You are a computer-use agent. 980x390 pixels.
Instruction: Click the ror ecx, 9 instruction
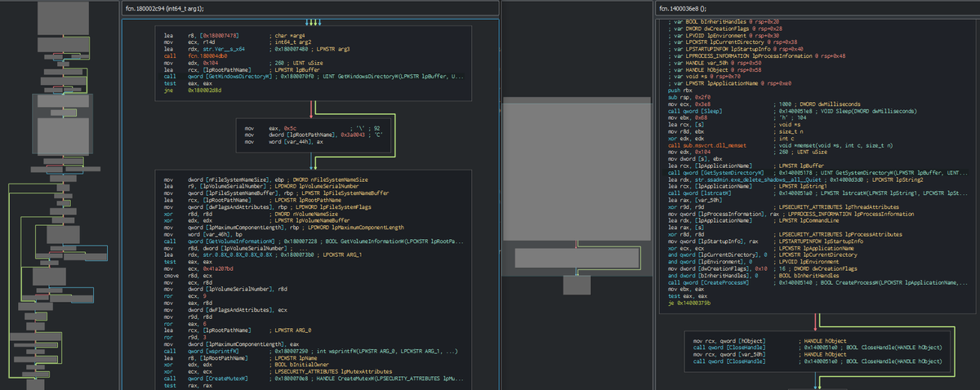pos(184,296)
